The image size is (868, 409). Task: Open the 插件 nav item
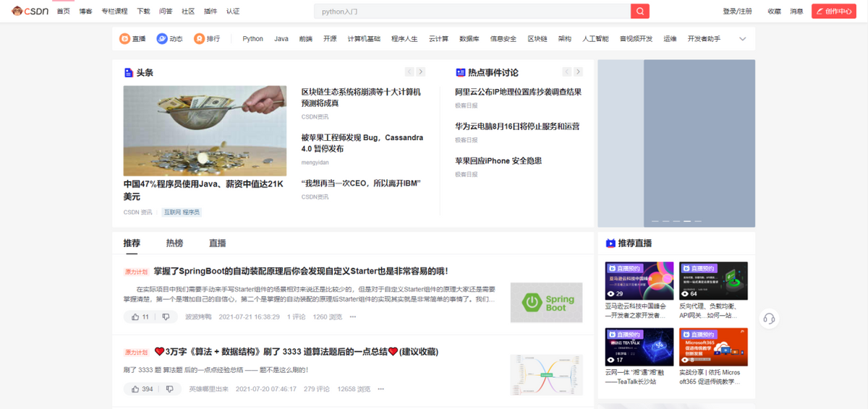tap(210, 12)
